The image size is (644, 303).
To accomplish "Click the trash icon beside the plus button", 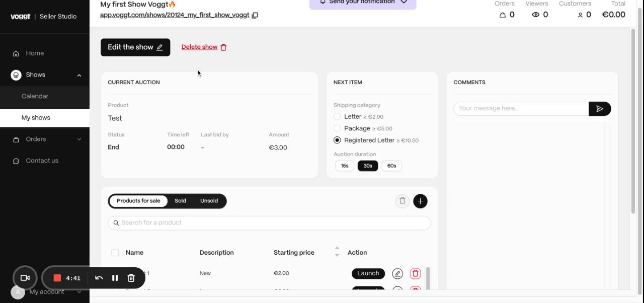I will tap(402, 201).
